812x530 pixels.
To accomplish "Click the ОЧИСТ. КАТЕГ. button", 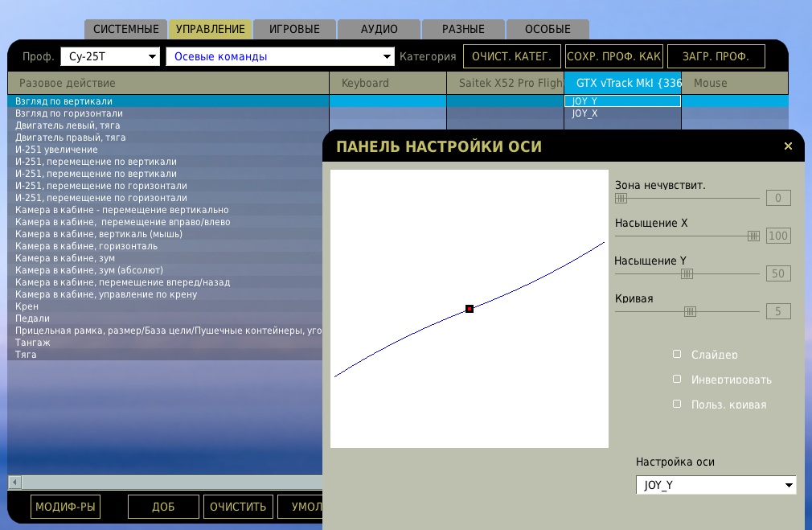I will 511,56.
